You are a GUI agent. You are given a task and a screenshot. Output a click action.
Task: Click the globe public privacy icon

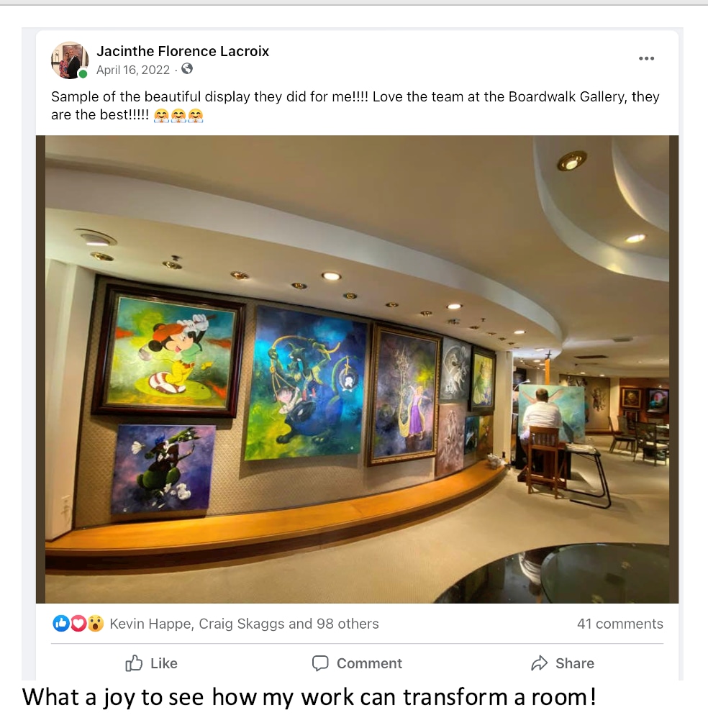point(187,69)
